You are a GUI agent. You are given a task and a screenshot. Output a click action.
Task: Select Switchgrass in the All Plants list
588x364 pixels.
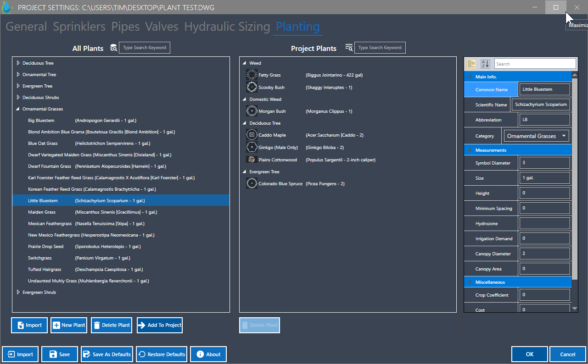[40, 258]
